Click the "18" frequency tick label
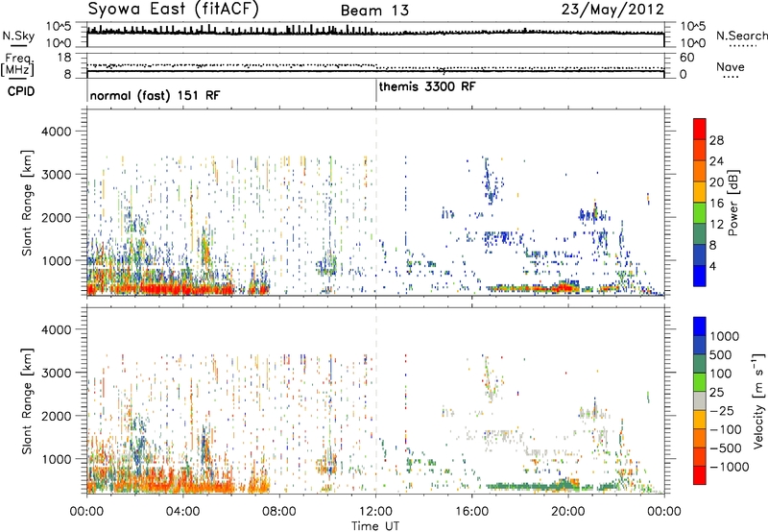 tap(65, 58)
